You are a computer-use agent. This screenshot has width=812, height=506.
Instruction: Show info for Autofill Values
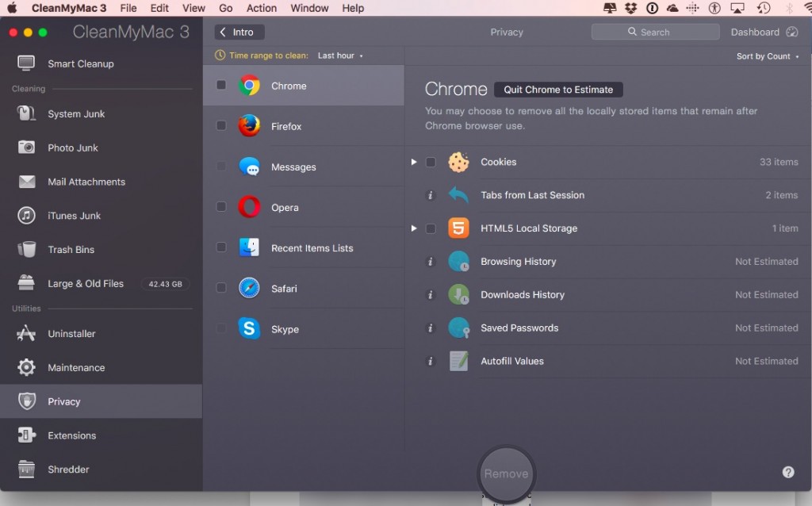(430, 361)
